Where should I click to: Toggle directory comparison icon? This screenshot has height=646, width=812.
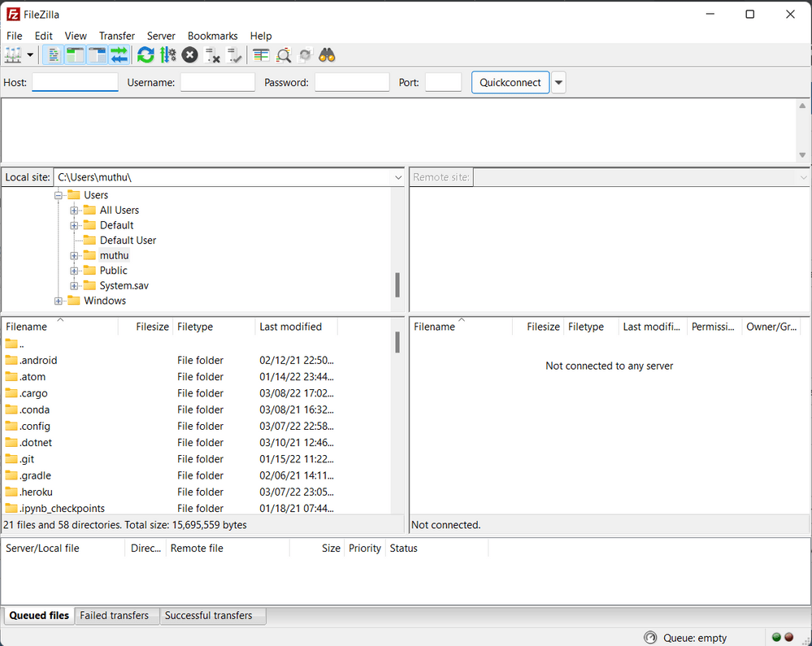(284, 55)
